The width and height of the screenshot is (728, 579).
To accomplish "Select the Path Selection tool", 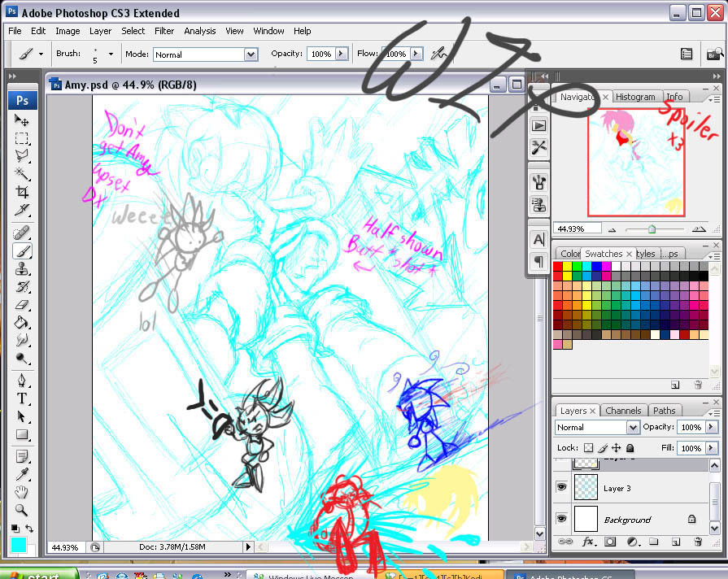I will (x=21, y=416).
